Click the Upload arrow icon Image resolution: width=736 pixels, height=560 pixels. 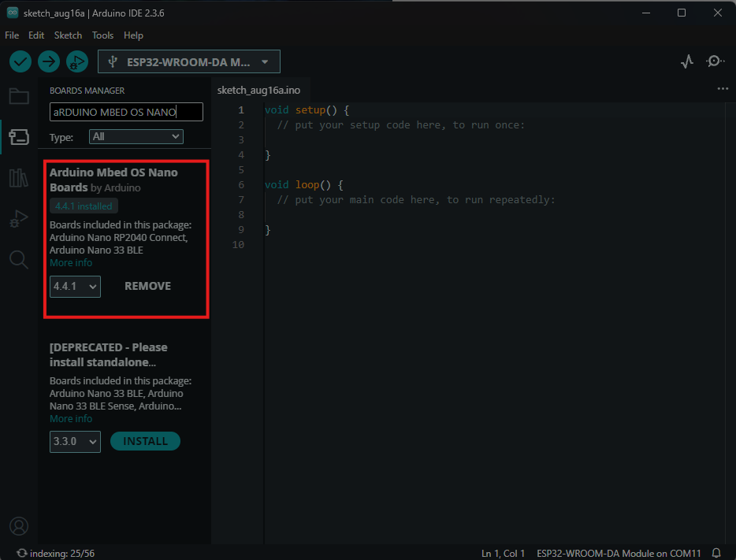tap(49, 61)
